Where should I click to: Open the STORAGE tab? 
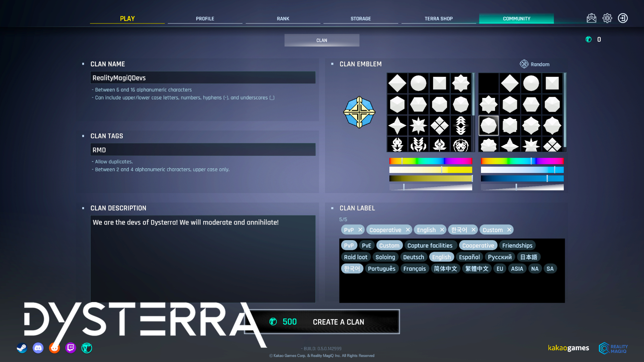[361, 18]
